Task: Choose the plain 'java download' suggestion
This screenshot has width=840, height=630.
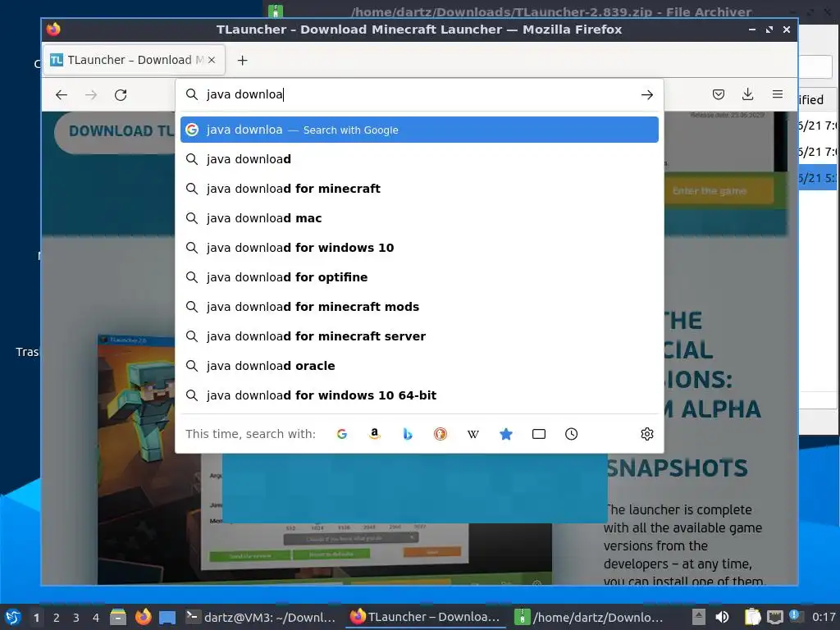Action: point(419,159)
